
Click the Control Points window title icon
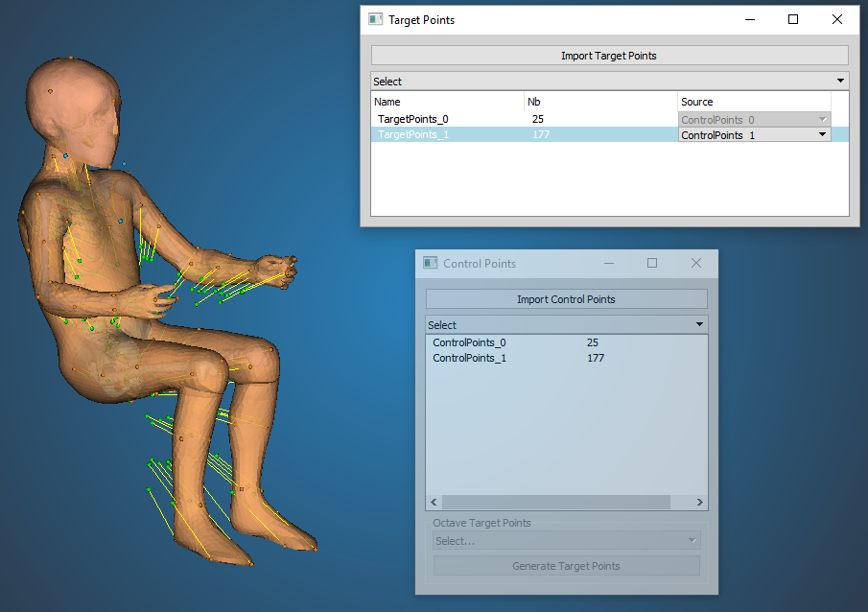(x=430, y=263)
